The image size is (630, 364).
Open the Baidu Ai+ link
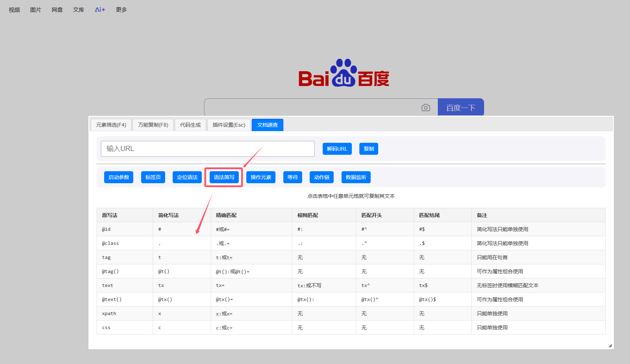pyautogui.click(x=100, y=10)
